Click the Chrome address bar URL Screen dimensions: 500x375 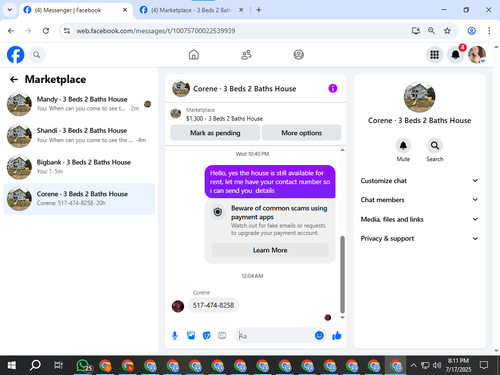(156, 31)
